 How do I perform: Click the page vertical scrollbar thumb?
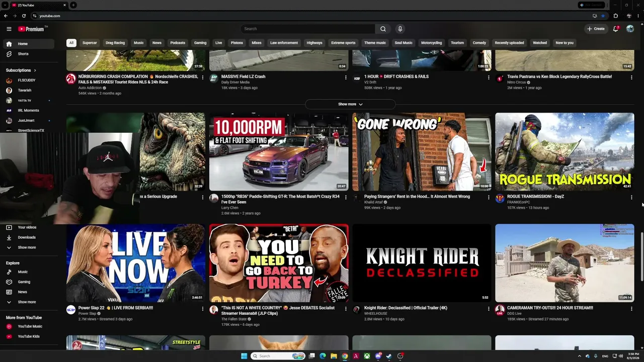pos(641,256)
